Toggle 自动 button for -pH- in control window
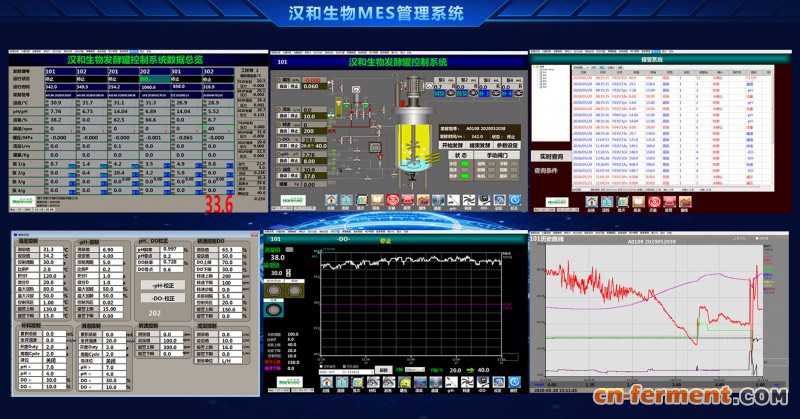 [283, 161]
